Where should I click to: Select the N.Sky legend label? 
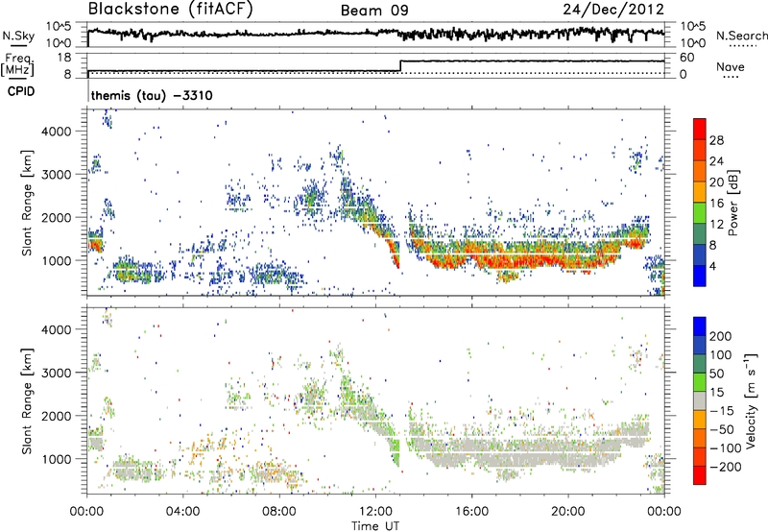(x=18, y=36)
